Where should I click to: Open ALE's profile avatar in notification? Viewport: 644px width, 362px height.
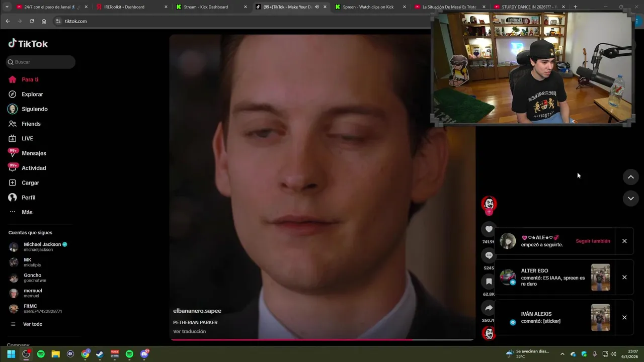coord(508,241)
